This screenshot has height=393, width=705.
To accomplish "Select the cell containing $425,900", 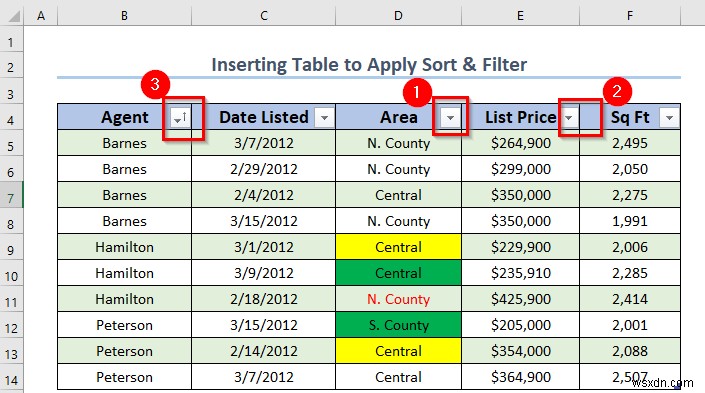I will tap(520, 299).
